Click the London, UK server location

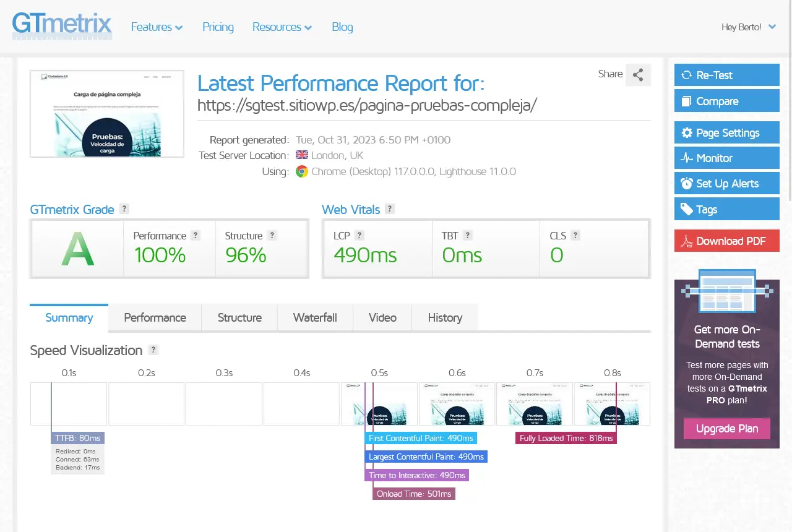(x=337, y=155)
